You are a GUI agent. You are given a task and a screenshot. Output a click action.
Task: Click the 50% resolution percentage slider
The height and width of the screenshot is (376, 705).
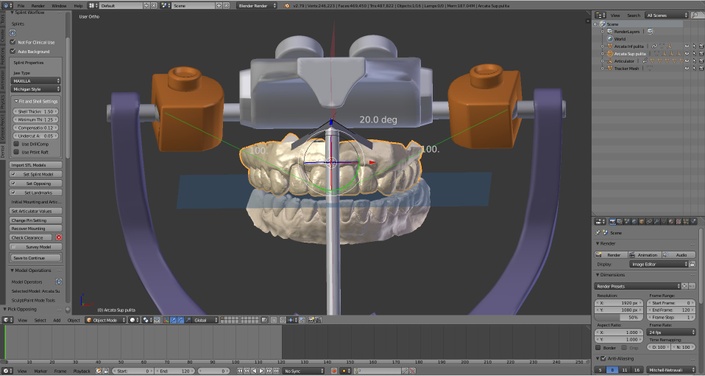[x=619, y=317]
